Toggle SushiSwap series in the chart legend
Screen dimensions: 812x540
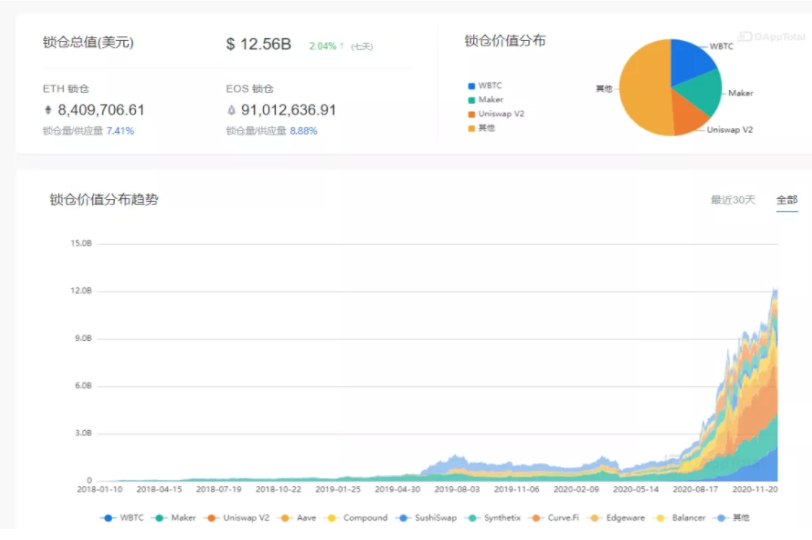427,518
